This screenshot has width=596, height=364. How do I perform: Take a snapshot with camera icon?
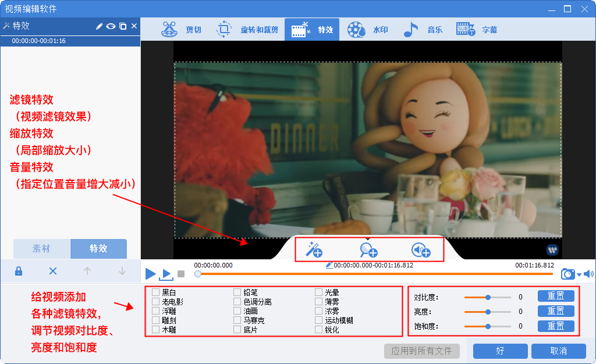(568, 274)
